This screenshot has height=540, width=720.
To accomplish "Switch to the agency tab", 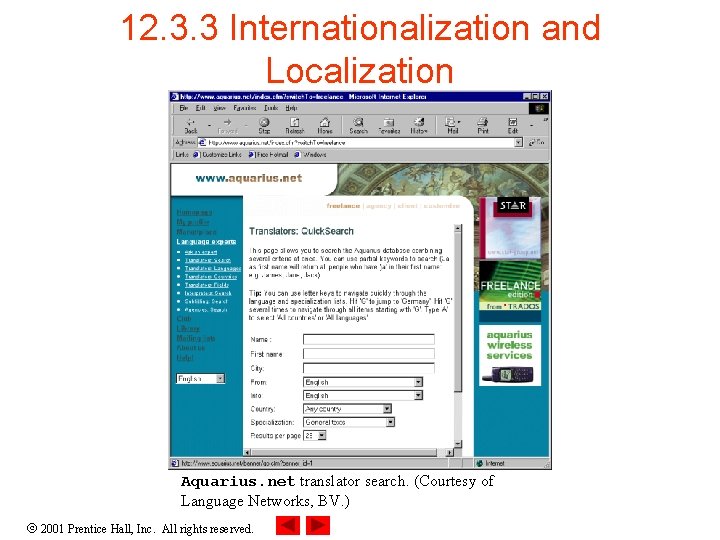I will tap(379, 206).
